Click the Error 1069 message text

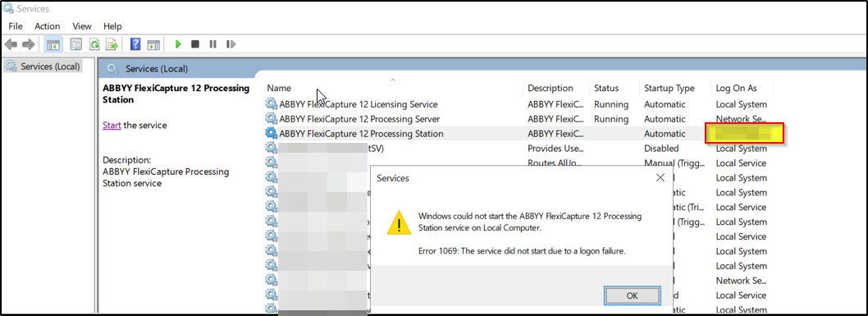pos(522,250)
